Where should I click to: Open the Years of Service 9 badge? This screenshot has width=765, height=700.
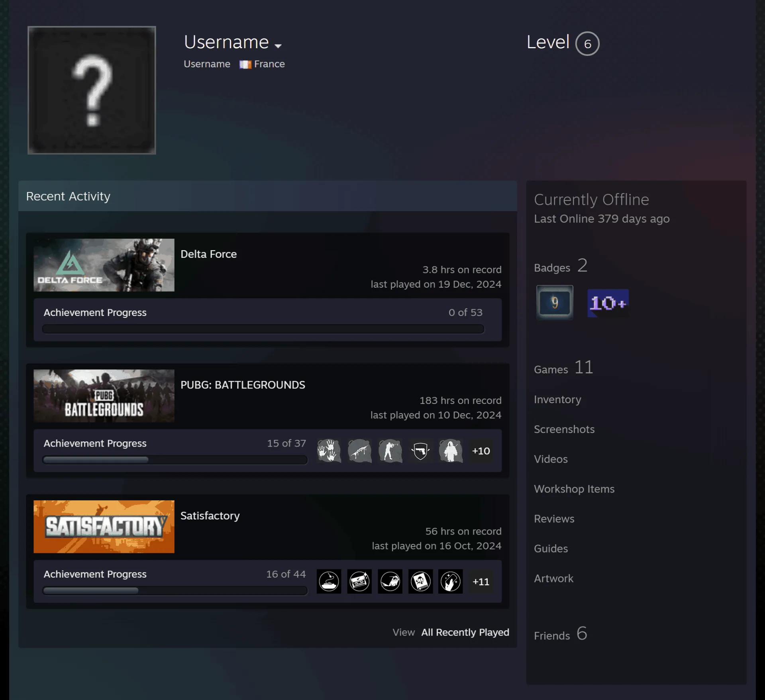click(x=555, y=303)
